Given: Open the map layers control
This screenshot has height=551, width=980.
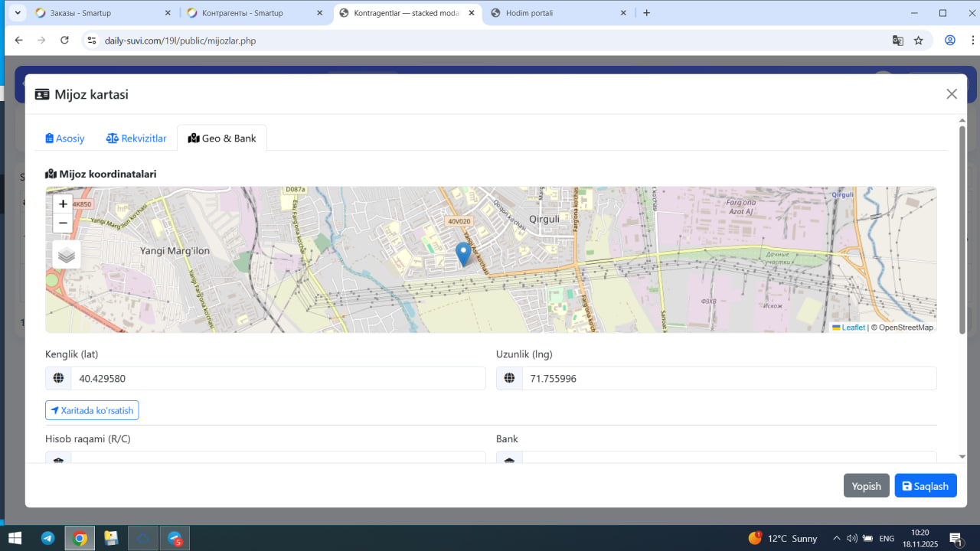Looking at the screenshot, I should click(67, 255).
